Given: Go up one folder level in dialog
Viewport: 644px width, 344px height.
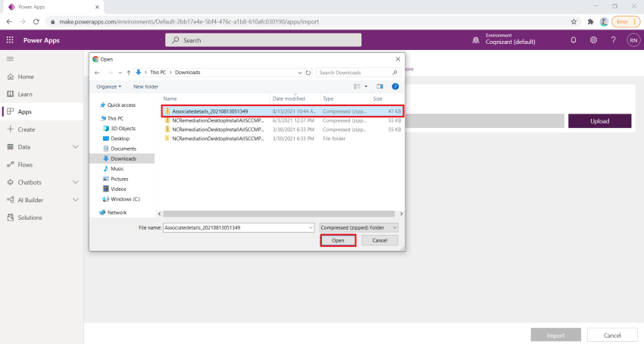Looking at the screenshot, I should pos(129,73).
